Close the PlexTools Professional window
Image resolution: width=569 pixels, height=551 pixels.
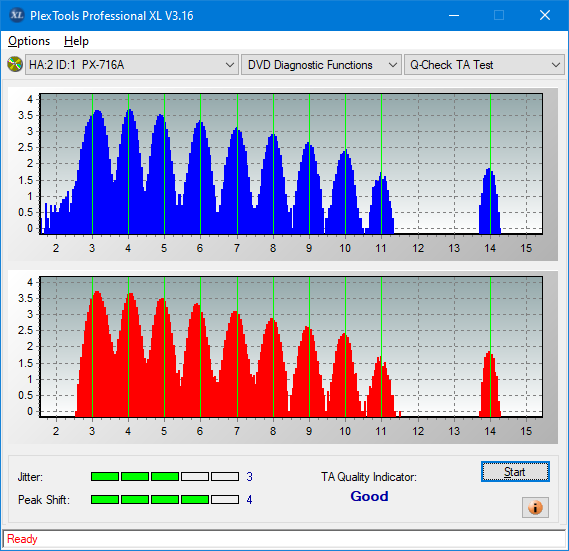(x=545, y=15)
